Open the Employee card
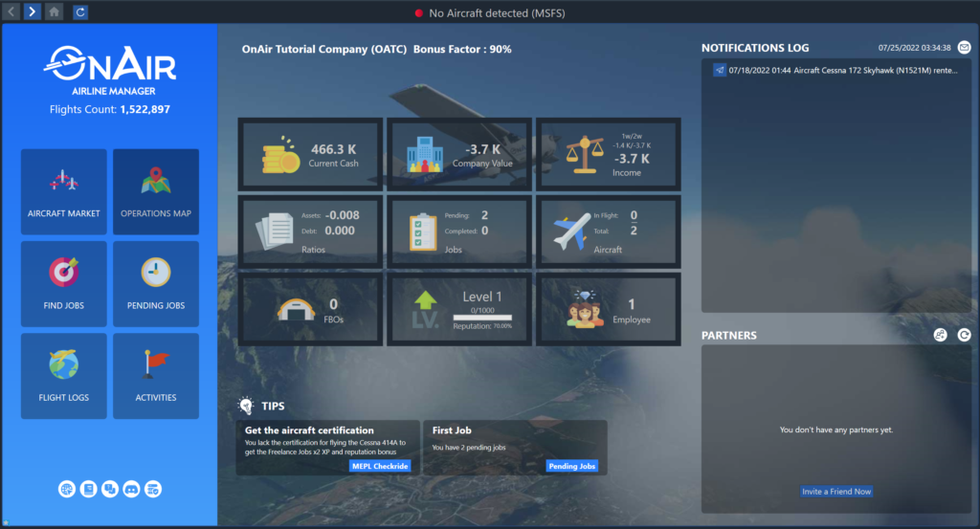980x529 pixels. [x=608, y=309]
